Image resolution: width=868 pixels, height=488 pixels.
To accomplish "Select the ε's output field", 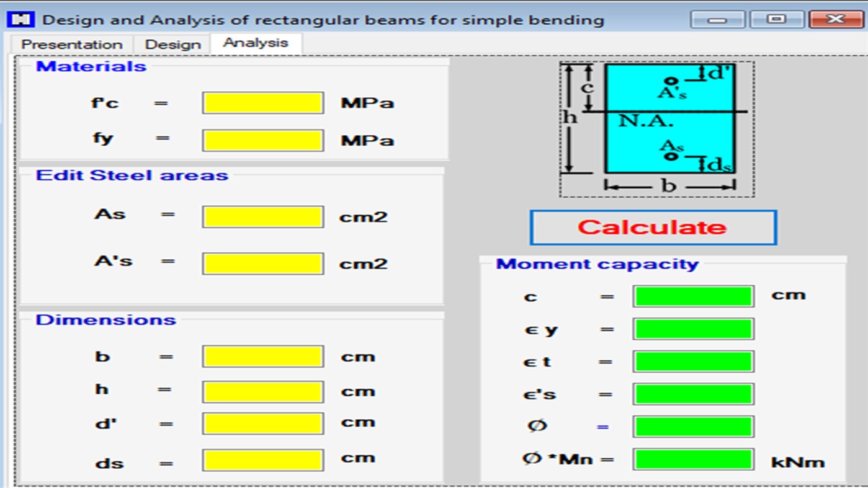I will pyautogui.click(x=692, y=393).
